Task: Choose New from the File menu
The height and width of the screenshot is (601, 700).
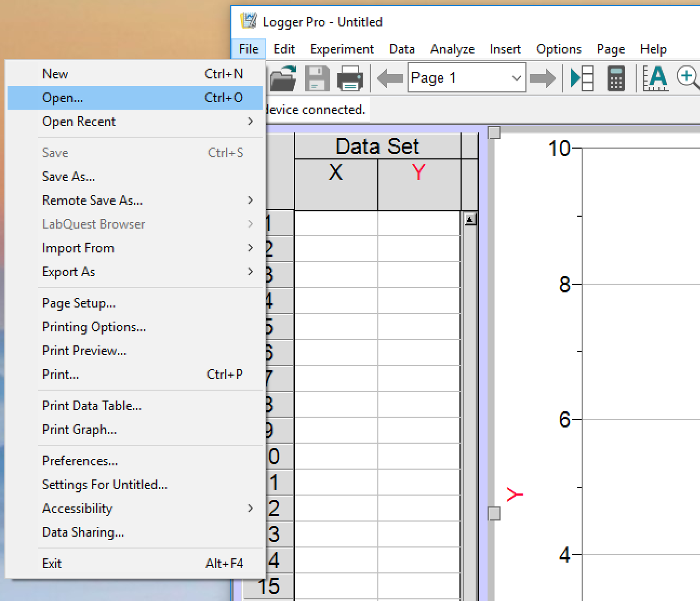Action: pos(135,74)
